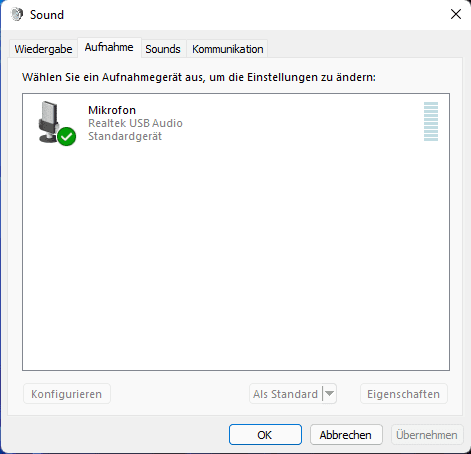
Task: Click the microphone input level meter
Action: tap(431, 122)
